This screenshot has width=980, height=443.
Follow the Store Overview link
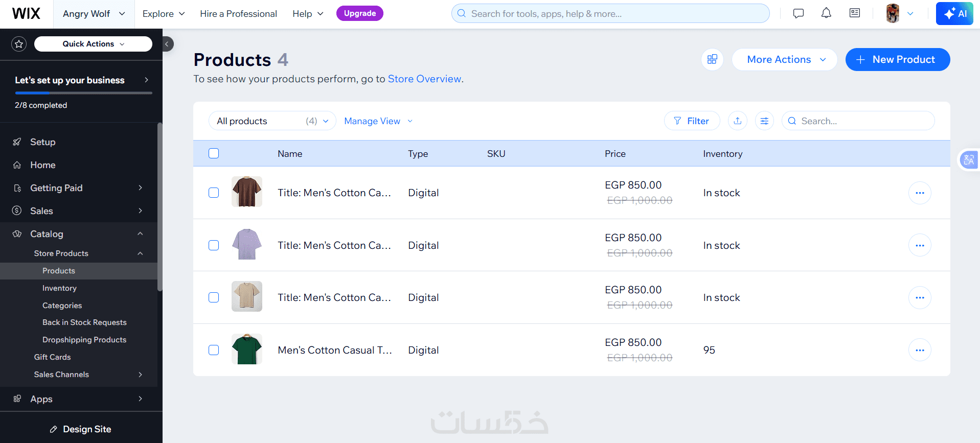point(424,79)
